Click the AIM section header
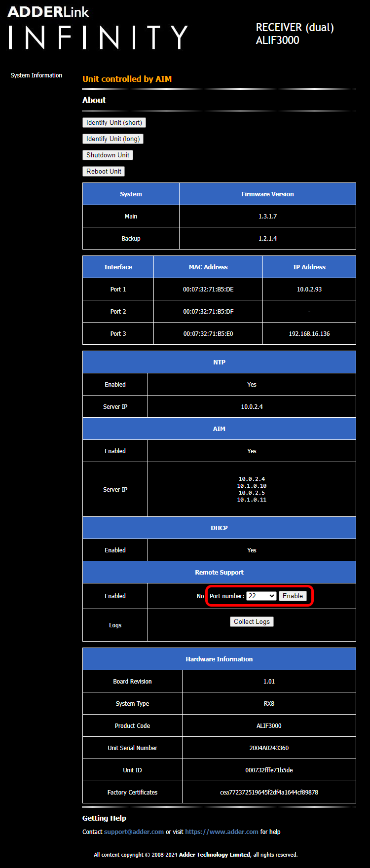Image resolution: width=370 pixels, height=868 pixels. (x=219, y=429)
